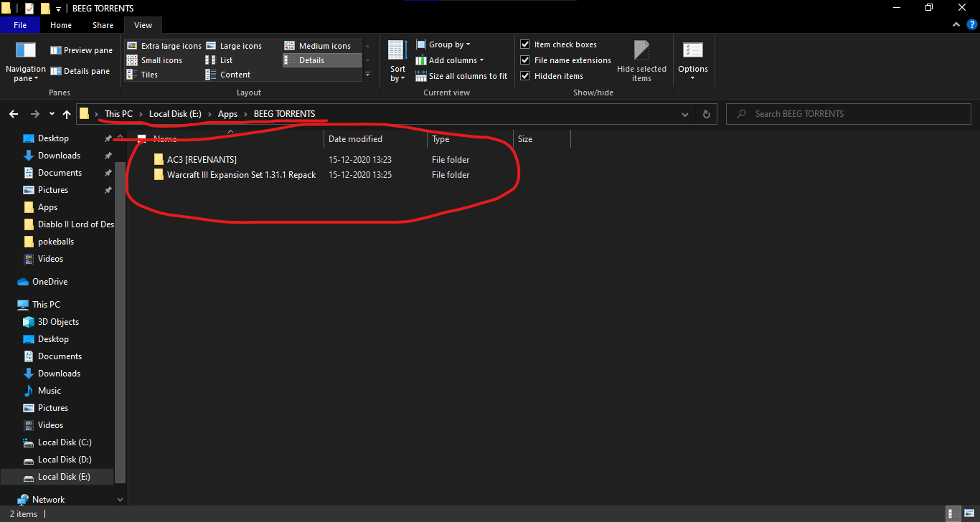Select Network in navigation pane

click(48, 500)
